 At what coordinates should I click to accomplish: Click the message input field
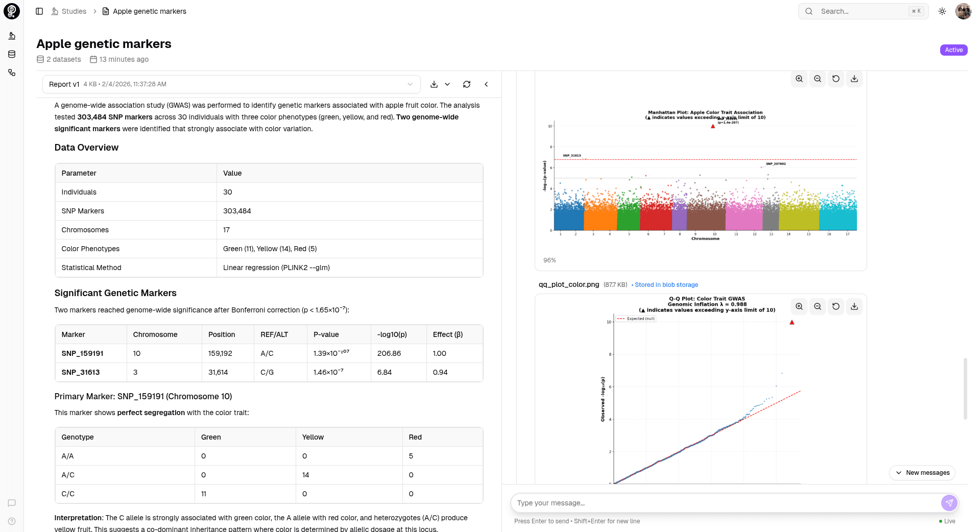pos(725,503)
